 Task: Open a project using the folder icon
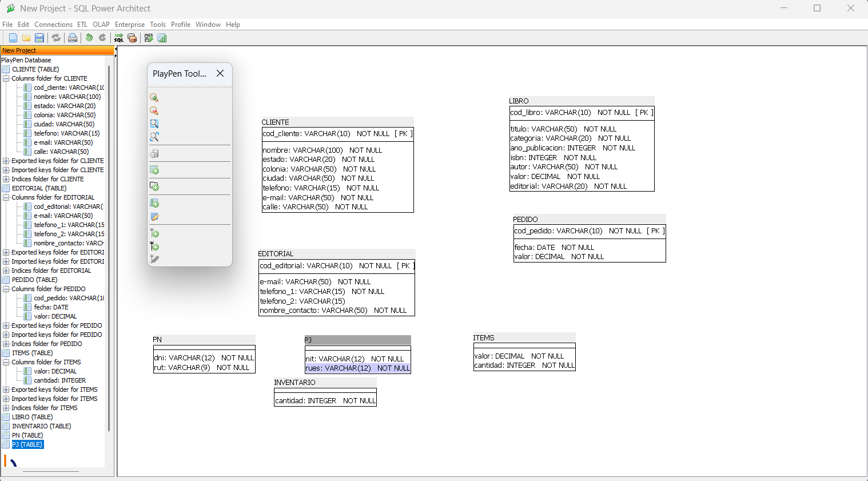pyautogui.click(x=26, y=38)
